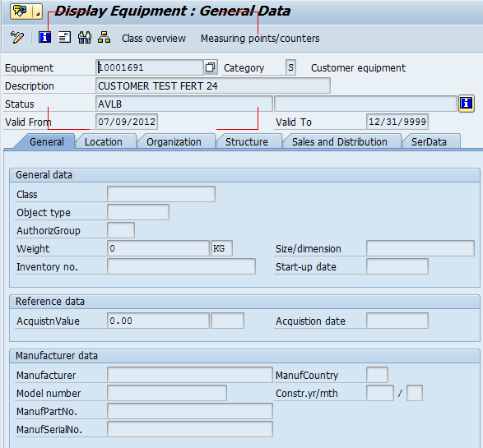Select the Sales and Distribution tab
The image size is (483, 448).
pyautogui.click(x=340, y=142)
